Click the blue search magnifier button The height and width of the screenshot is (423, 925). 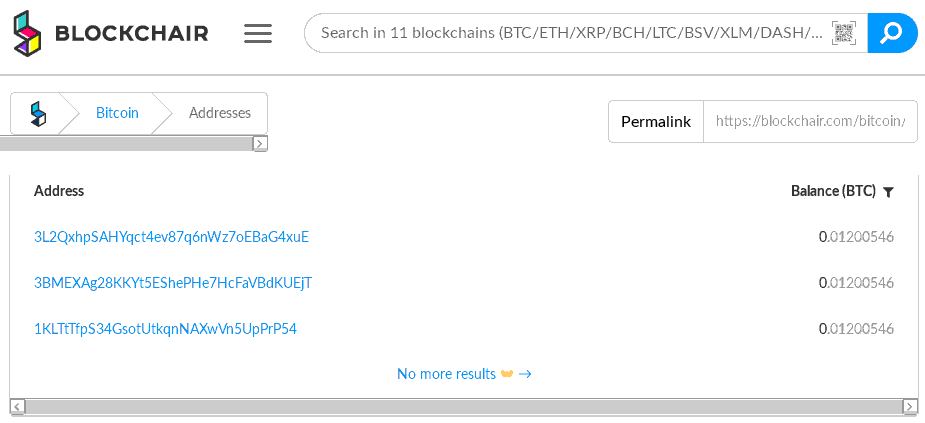892,33
